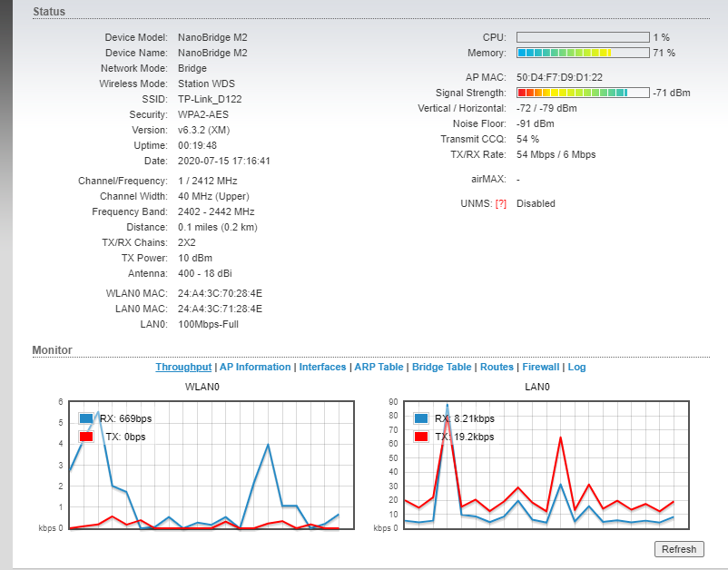Screen dimensions: 728x570
Task: Click the Monitor section heading
Action: (x=52, y=350)
